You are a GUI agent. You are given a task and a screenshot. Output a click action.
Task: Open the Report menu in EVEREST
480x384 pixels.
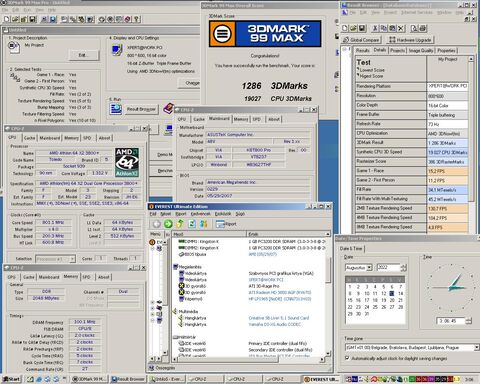pos(181,214)
